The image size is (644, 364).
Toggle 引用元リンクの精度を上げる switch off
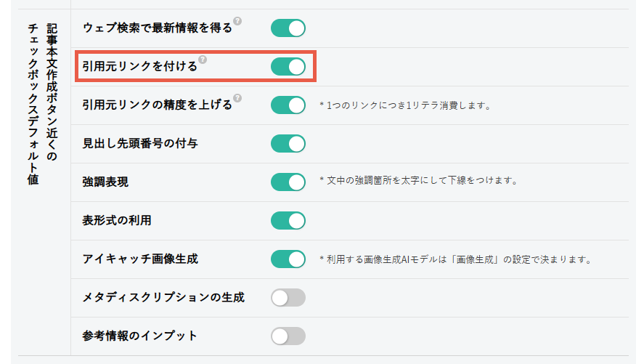pyautogui.click(x=288, y=105)
